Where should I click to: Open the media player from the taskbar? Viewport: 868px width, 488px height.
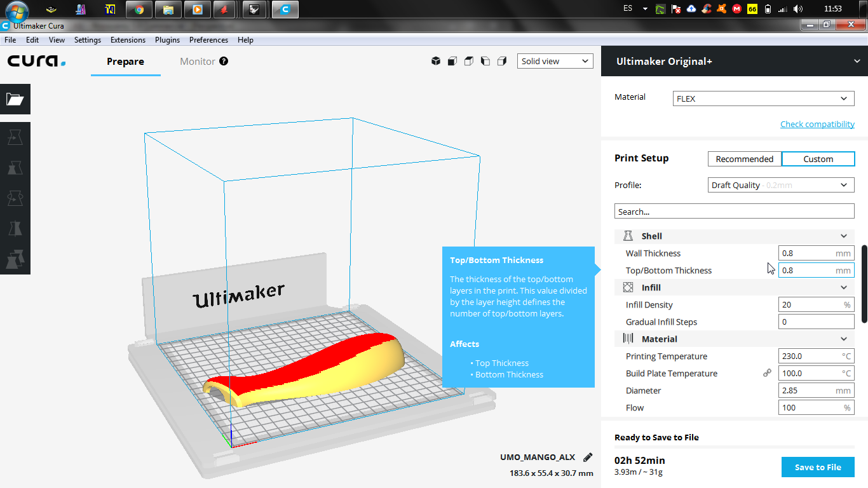coord(197,9)
